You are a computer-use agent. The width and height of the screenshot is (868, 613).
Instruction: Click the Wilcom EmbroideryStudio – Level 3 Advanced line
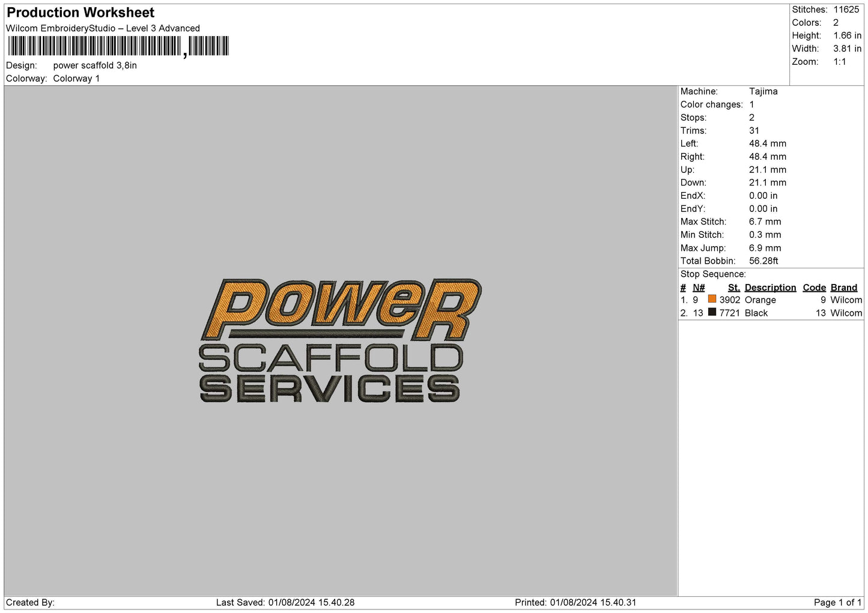coord(103,28)
